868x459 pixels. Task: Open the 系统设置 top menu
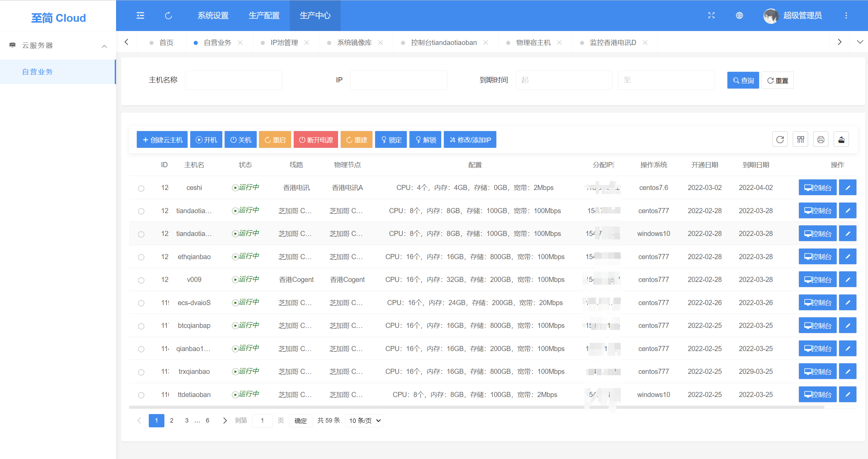(213, 16)
